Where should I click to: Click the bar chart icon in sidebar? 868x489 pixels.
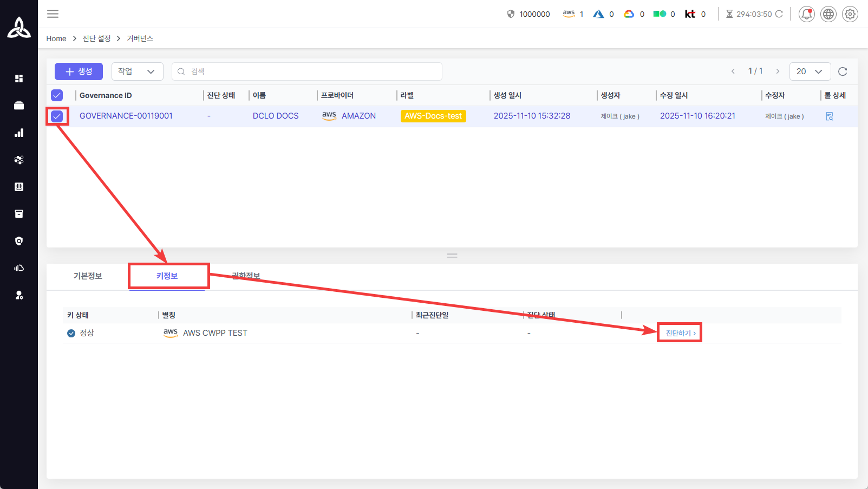[19, 133]
